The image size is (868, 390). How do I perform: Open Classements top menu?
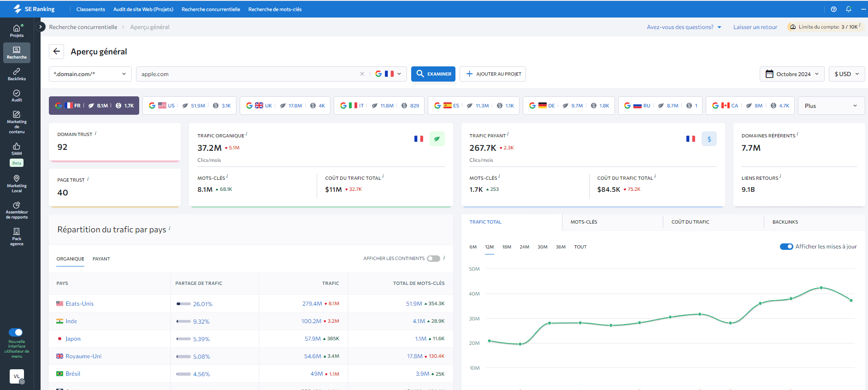[91, 9]
